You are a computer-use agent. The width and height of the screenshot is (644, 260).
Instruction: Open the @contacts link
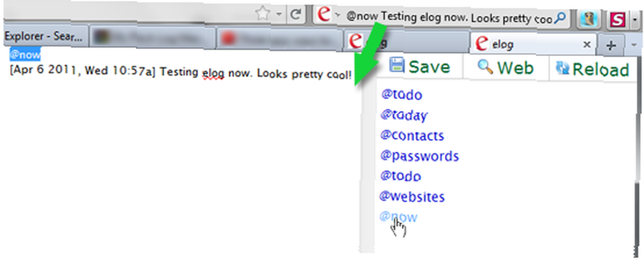pos(412,136)
